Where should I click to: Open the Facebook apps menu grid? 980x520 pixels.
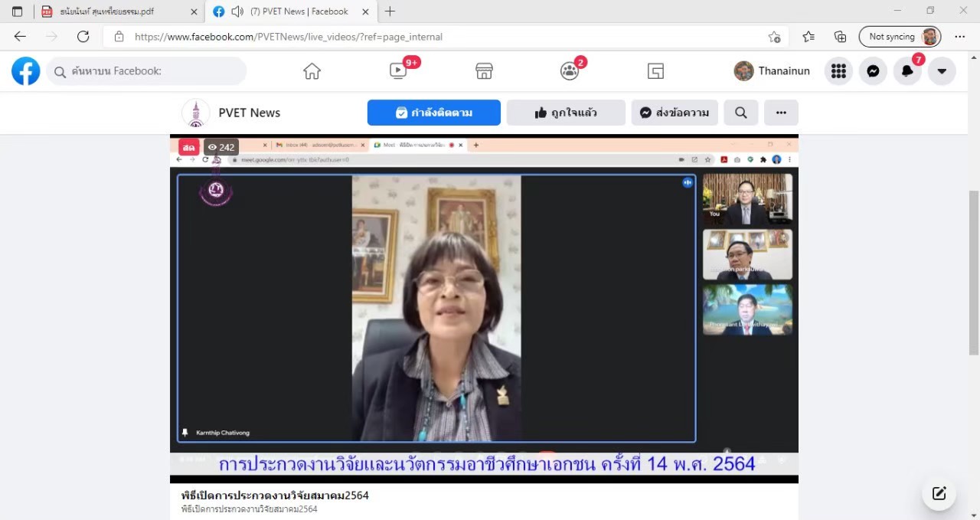[838, 71]
